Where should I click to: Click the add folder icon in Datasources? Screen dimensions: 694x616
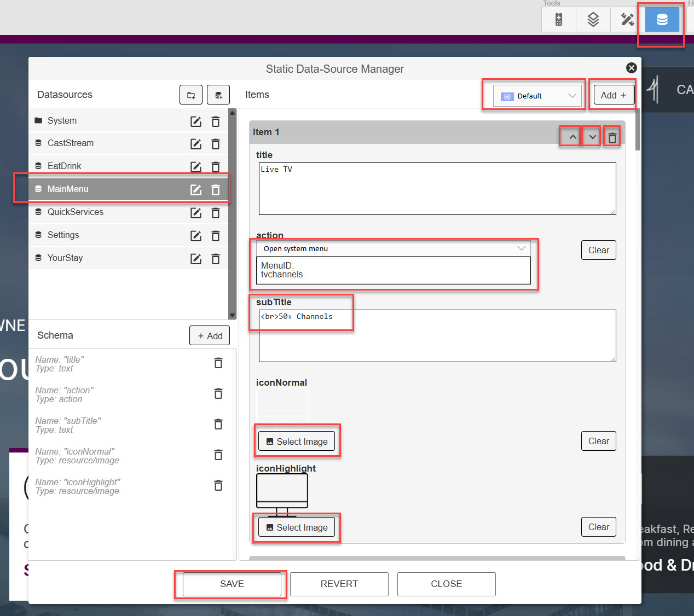click(191, 95)
